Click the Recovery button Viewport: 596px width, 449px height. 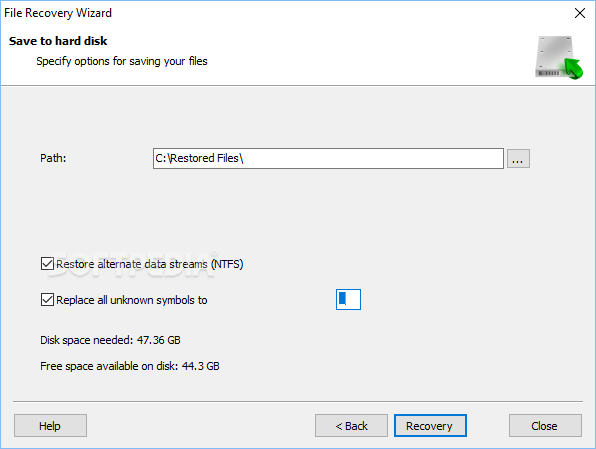tap(430, 425)
